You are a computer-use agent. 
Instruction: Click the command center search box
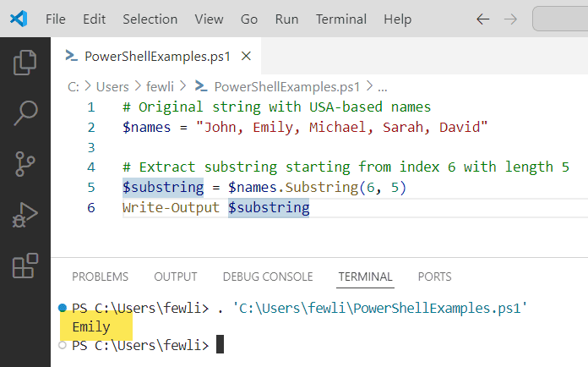(x=560, y=19)
